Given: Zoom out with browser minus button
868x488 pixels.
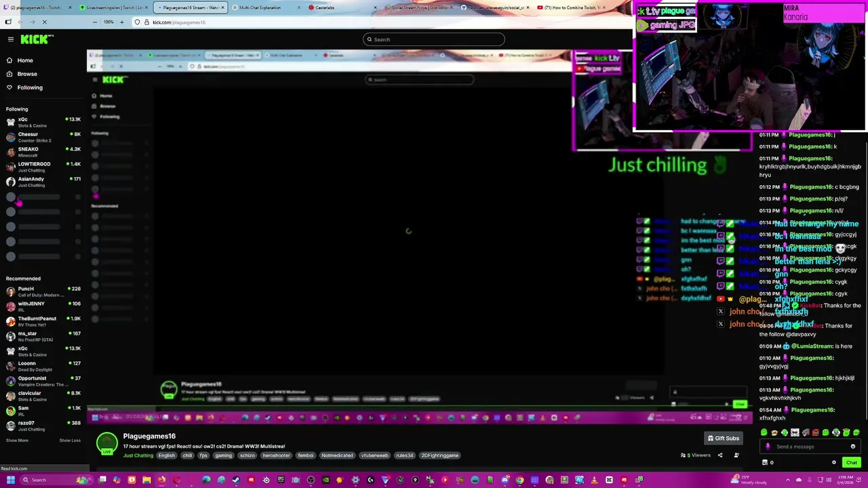Looking at the screenshot, I should point(95,22).
